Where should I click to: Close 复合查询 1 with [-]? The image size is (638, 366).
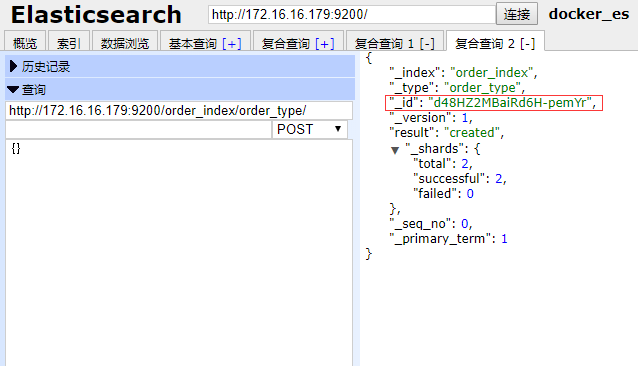[427, 43]
